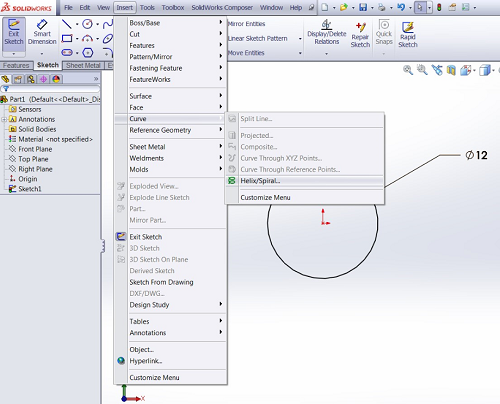Viewport: 500px width, 404px height.
Task: Expand the Annotations tree node
Action: (4, 119)
